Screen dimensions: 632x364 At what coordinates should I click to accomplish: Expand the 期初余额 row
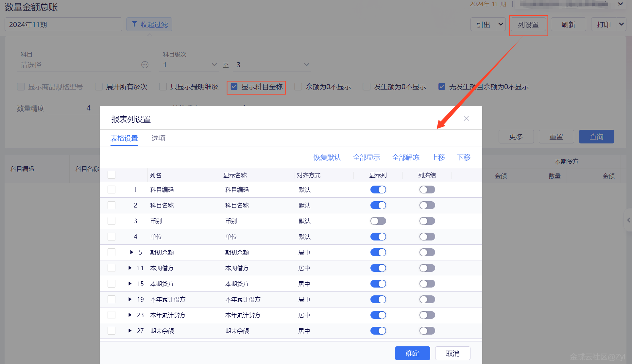131,252
